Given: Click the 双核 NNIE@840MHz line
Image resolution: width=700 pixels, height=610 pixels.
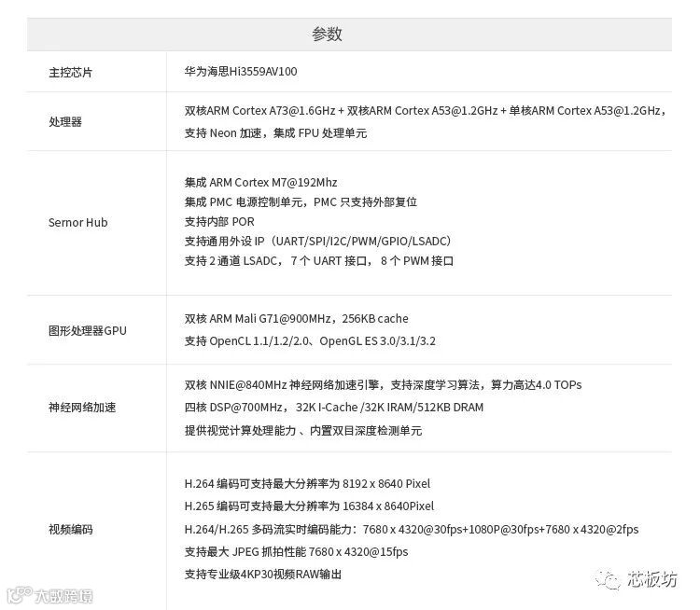Looking at the screenshot, I should click(383, 384).
